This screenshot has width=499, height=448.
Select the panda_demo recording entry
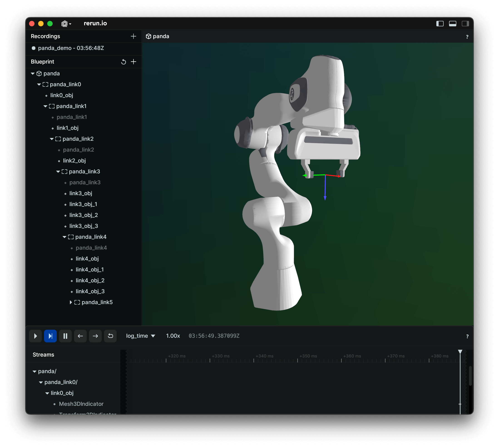[x=71, y=48]
